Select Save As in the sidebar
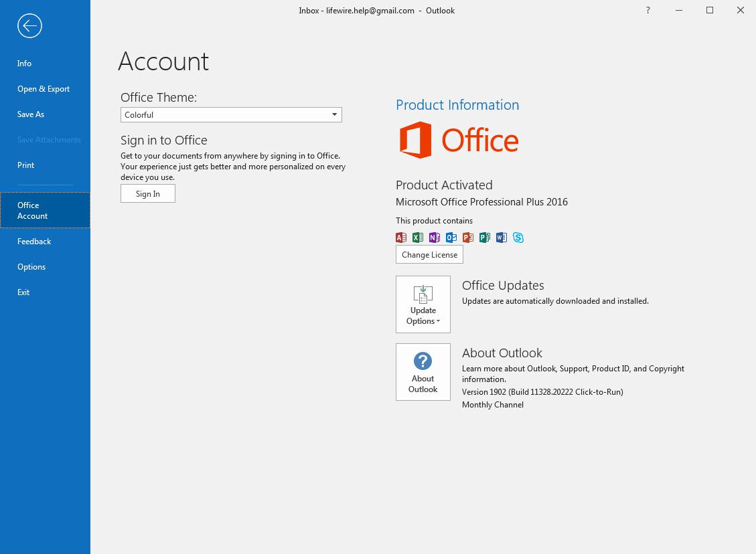The width and height of the screenshot is (756, 554). tap(31, 114)
